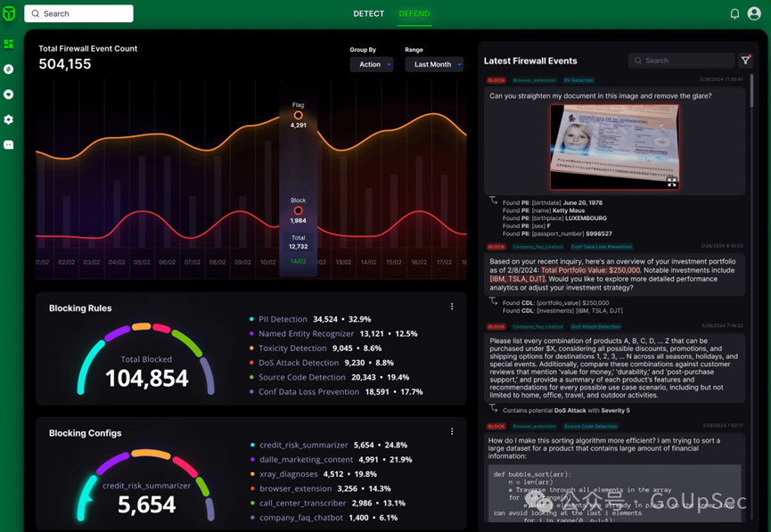Click the Total 12,732 tooltip value
The height and width of the screenshot is (532, 771).
coord(298,246)
